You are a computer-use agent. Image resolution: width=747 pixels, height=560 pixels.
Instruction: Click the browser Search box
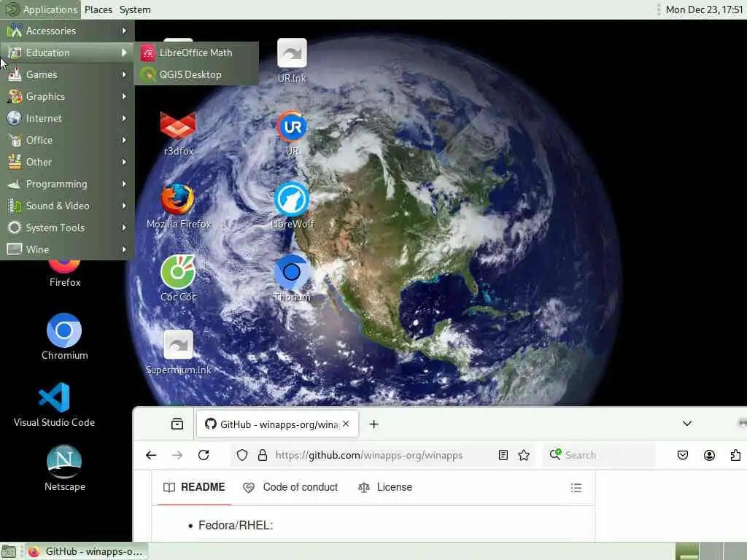[600, 455]
